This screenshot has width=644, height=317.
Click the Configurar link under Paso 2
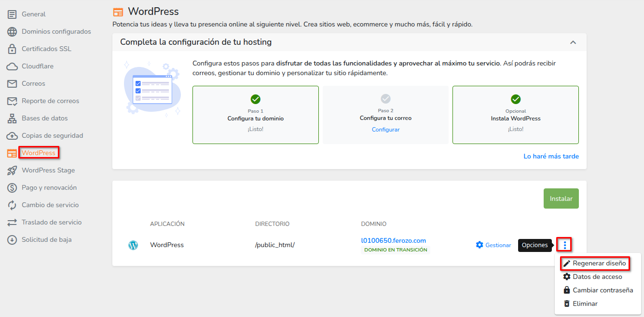385,130
